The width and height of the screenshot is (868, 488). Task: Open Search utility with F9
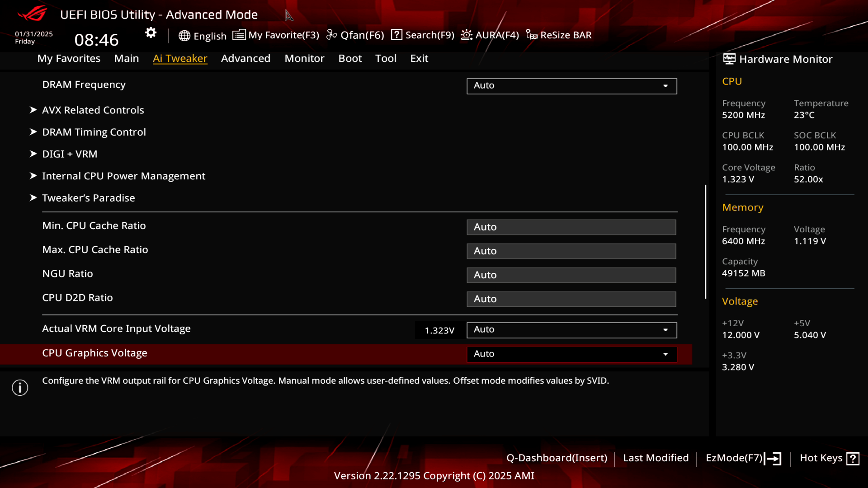coord(423,34)
